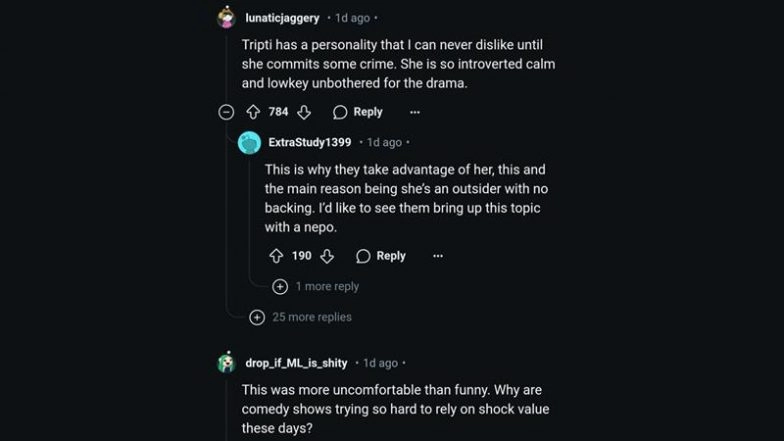
Task: Collapse lunaticjaggery's comment thread
Action: [226, 112]
